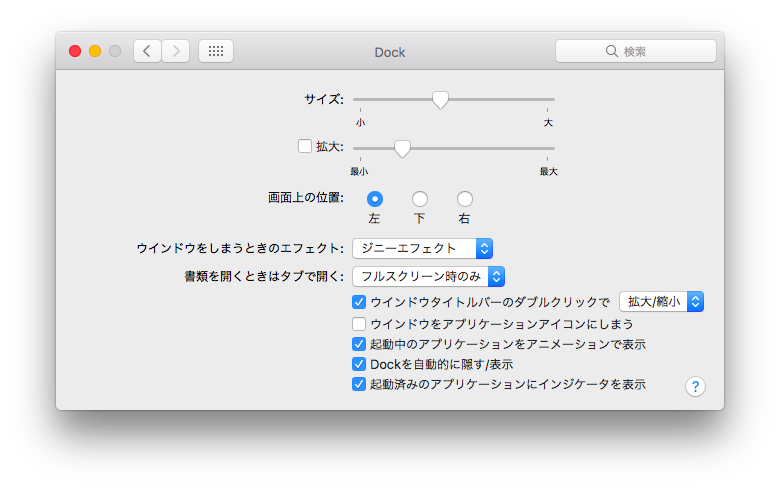Close the Dock preferences window

click(75, 51)
